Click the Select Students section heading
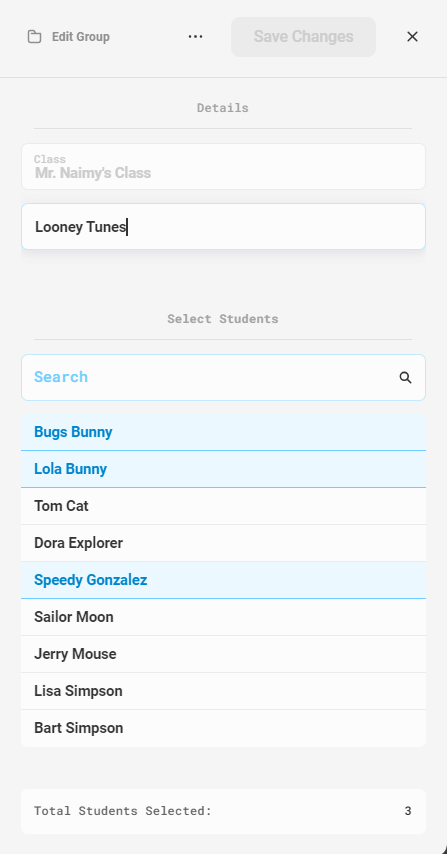 [x=223, y=319]
